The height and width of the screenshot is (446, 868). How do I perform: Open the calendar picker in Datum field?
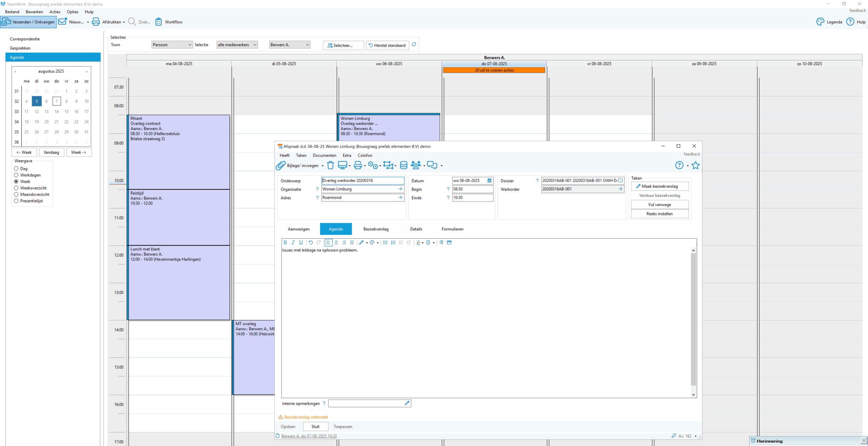coord(489,181)
